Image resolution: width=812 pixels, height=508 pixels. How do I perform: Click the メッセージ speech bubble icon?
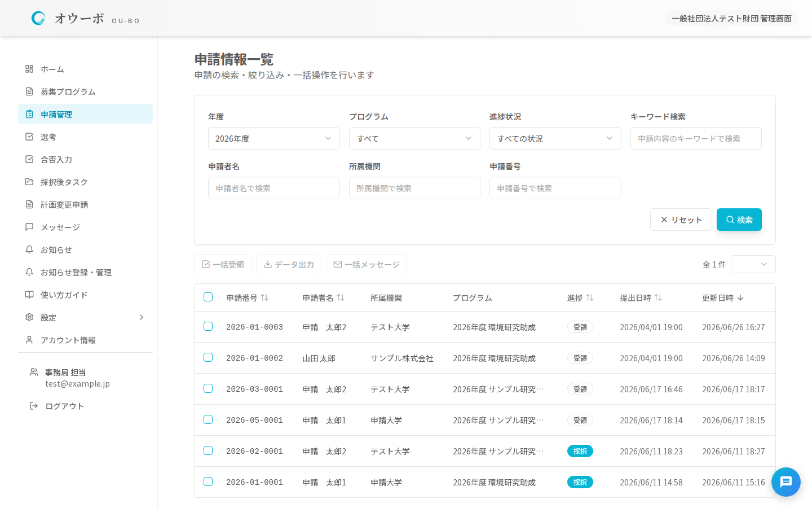pos(29,227)
